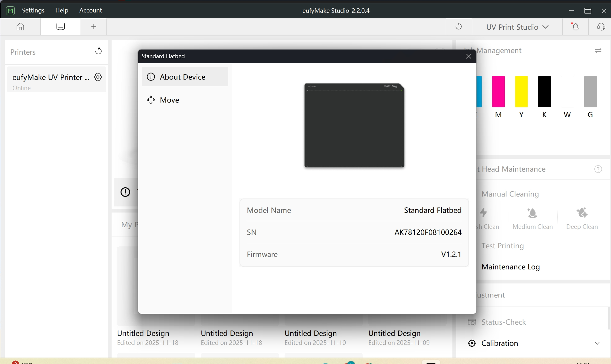This screenshot has height=364, width=611.
Task: Close the Standard Flatbed dialog
Action: pyautogui.click(x=468, y=56)
